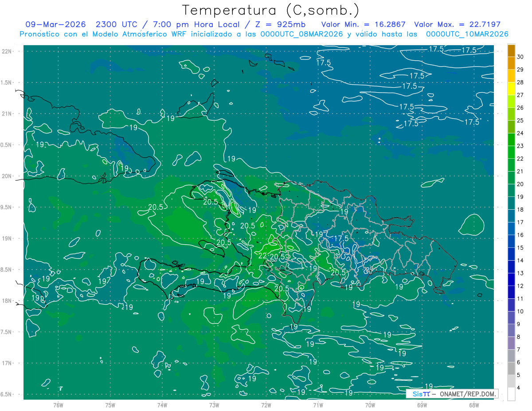Click the color scale label "10"

pyautogui.click(x=520, y=311)
